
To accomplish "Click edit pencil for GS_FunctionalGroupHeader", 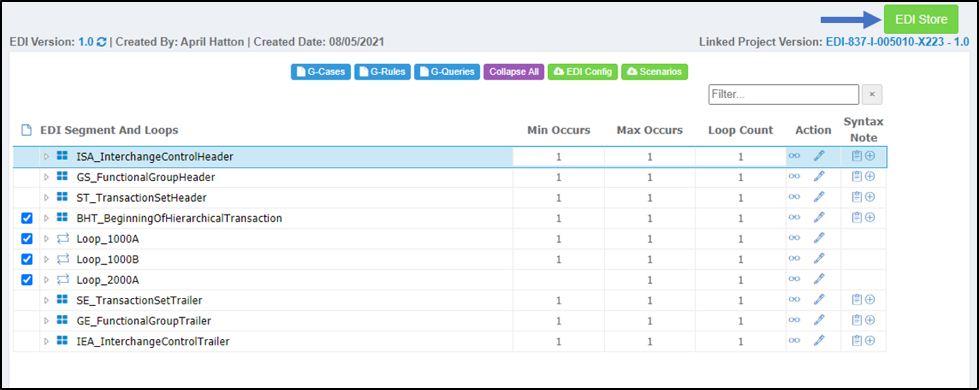I will [819, 177].
